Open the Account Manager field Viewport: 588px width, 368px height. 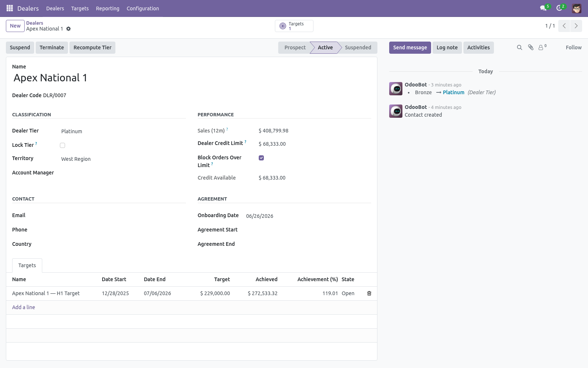(123, 173)
